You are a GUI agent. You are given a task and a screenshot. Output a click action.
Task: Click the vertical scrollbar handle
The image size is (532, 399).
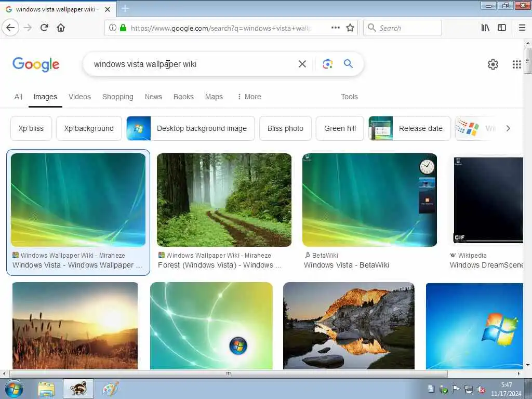click(527, 61)
